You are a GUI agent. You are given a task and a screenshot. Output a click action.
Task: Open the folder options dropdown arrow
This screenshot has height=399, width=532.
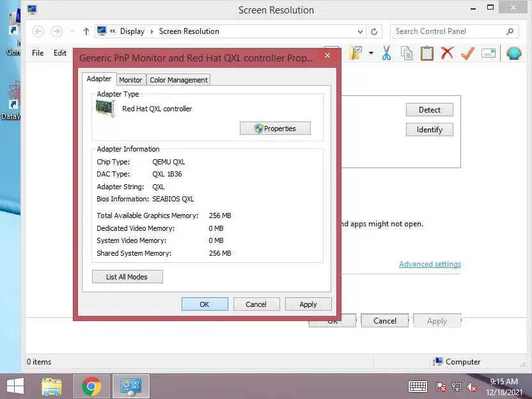click(x=371, y=53)
